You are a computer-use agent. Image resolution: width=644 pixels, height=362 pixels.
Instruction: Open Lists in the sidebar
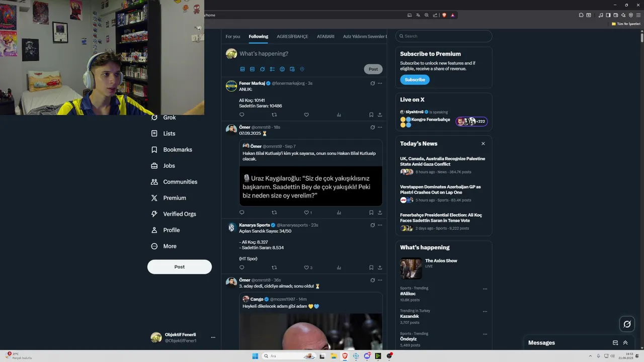(163, 134)
